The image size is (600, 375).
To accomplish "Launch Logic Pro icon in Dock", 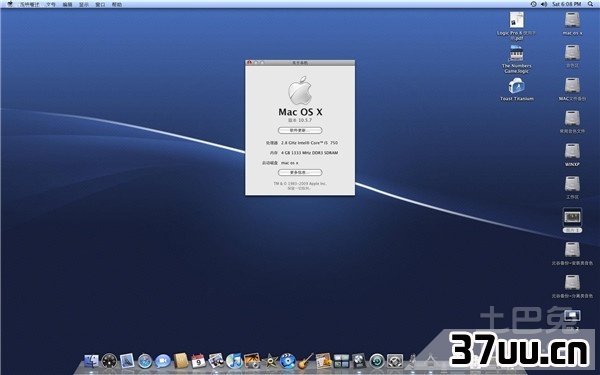I will [359, 361].
